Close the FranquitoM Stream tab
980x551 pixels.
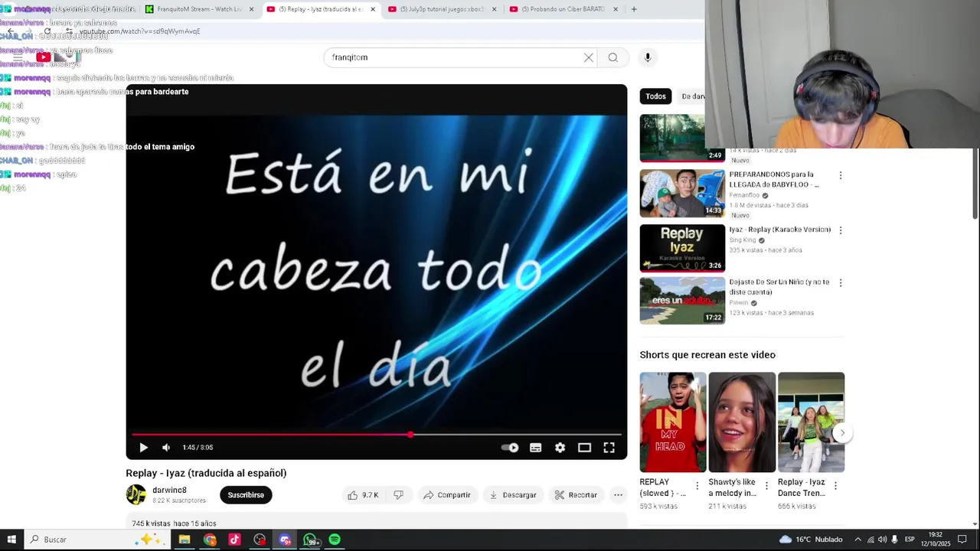(251, 9)
